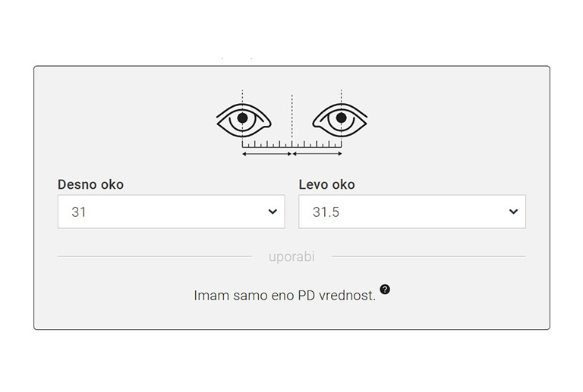Click the ruler scale under the eyes

pos(291,143)
